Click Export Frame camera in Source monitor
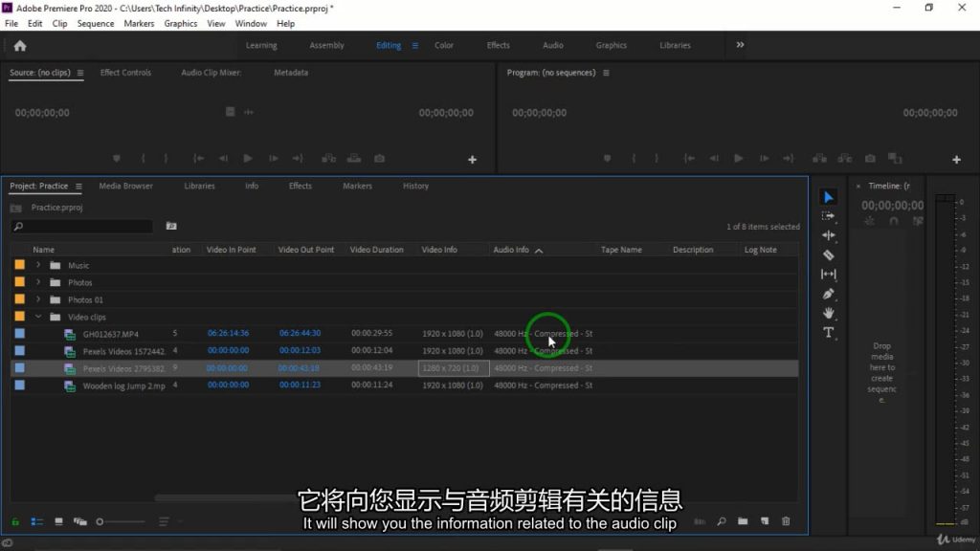 point(379,159)
